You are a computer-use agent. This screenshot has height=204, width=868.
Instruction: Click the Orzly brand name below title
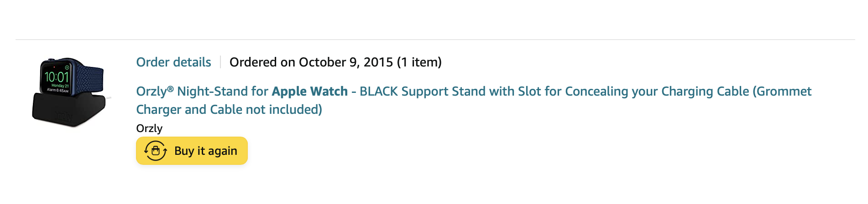click(x=149, y=128)
